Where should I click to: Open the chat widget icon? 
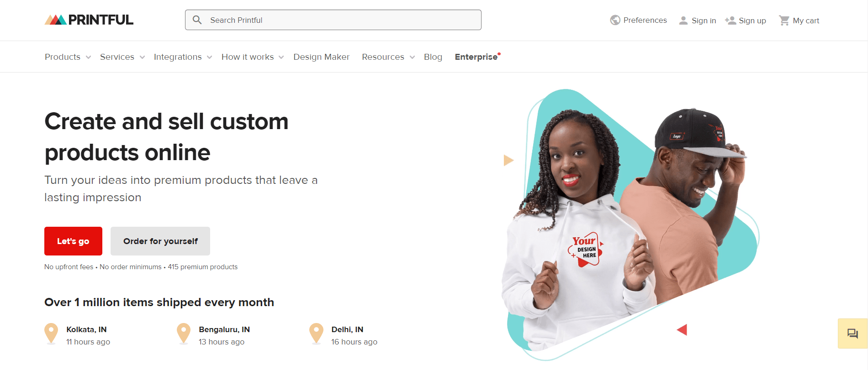[x=852, y=334]
